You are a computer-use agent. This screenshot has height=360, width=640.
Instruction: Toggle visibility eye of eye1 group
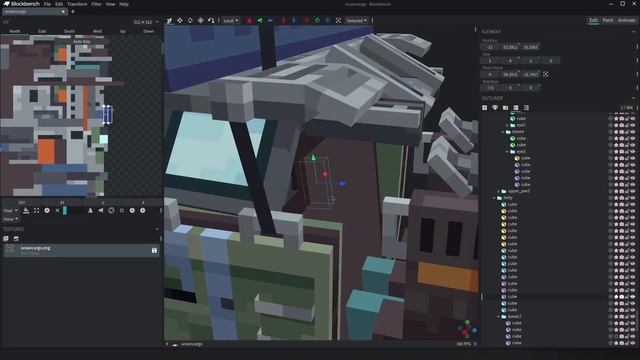[633, 151]
